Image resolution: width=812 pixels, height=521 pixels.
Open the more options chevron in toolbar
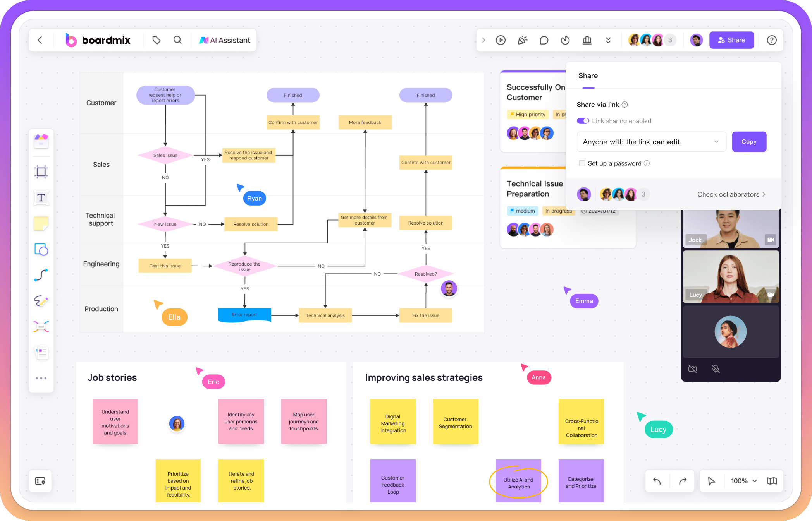[608, 39]
